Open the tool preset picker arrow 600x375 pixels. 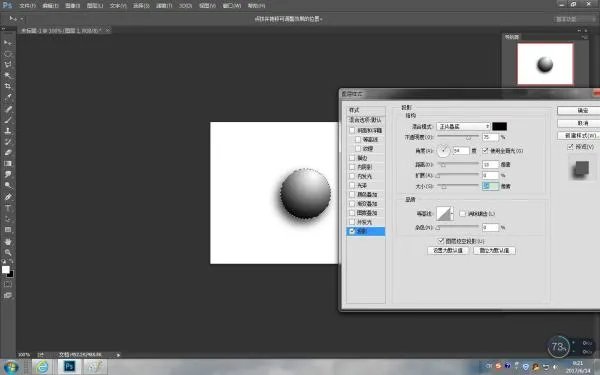pos(21,18)
